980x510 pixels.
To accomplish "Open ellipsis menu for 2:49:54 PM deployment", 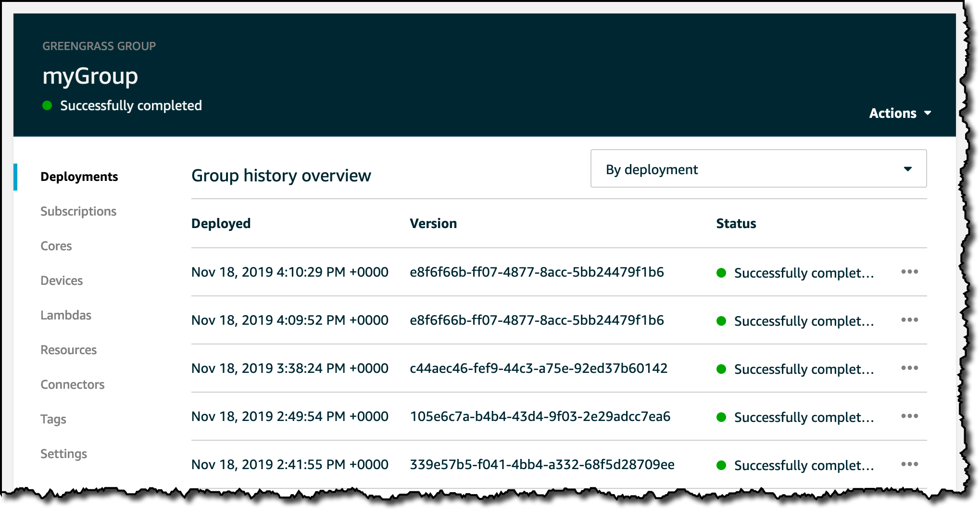I will click(909, 416).
